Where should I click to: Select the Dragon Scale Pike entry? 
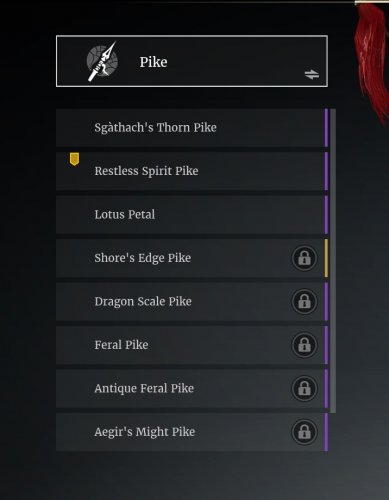pos(192,302)
